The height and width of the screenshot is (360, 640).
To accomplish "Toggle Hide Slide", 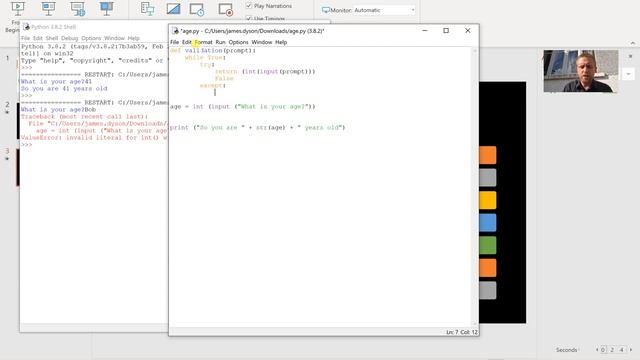I will point(173,9).
